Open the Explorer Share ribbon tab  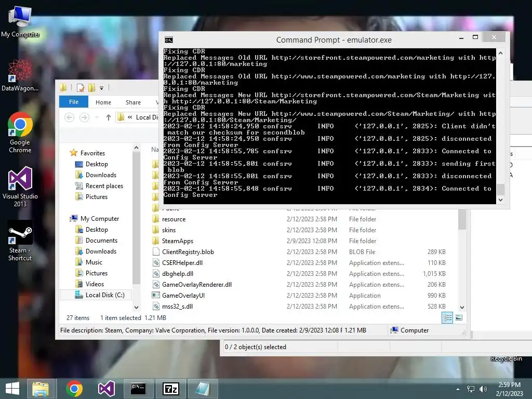click(133, 102)
